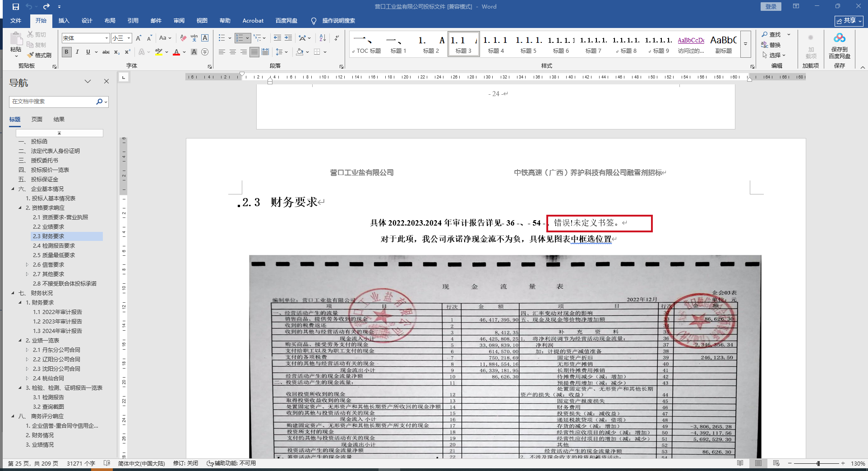
Task: Click the navigation search input field
Action: point(52,102)
